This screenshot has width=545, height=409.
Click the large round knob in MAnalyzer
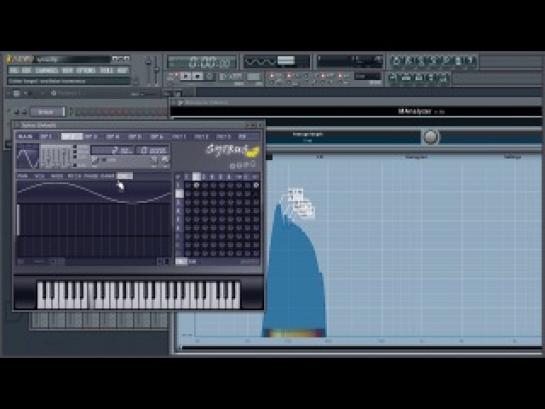point(431,137)
